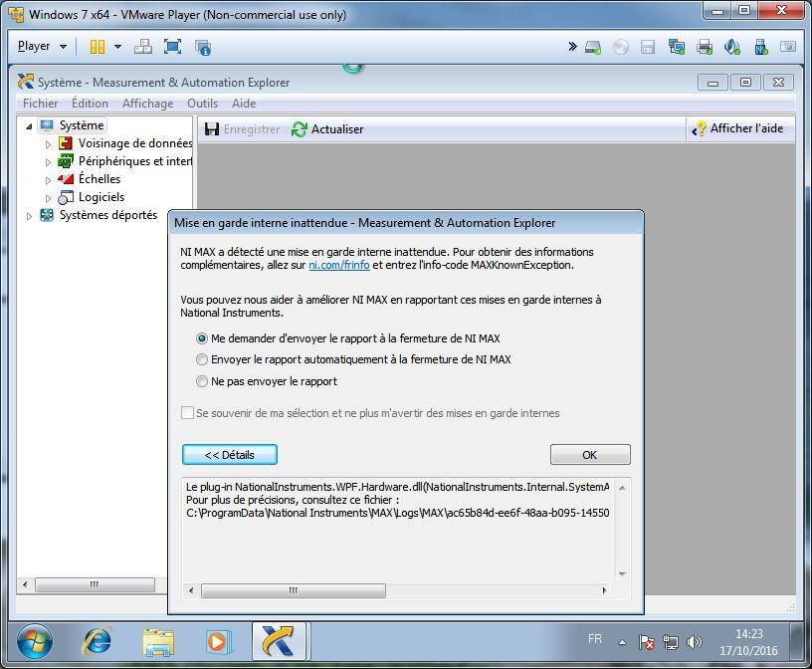Open the Fichier menu

40,104
